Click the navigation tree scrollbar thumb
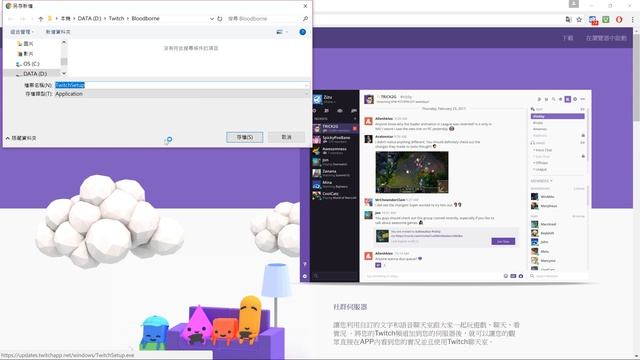Image resolution: width=640 pixels, height=360 pixels. (x=64, y=61)
